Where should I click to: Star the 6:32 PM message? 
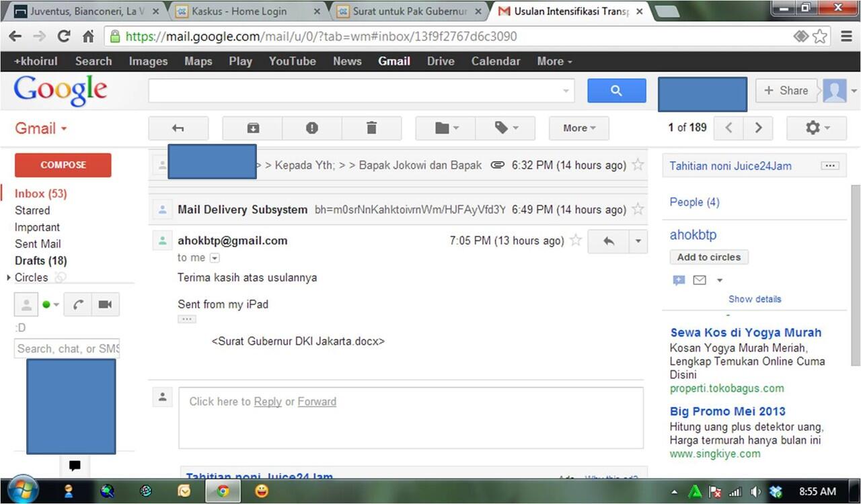(x=638, y=165)
